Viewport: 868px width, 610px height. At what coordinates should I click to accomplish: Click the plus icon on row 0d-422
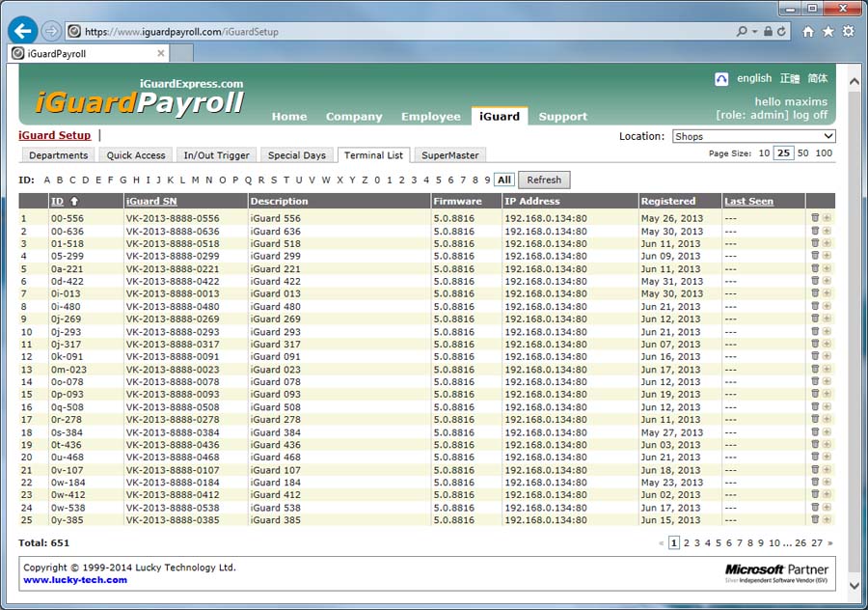click(x=827, y=280)
